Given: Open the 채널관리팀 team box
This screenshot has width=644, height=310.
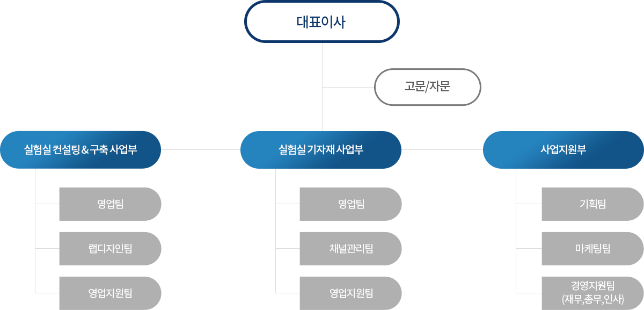Looking at the screenshot, I should (x=351, y=249).
